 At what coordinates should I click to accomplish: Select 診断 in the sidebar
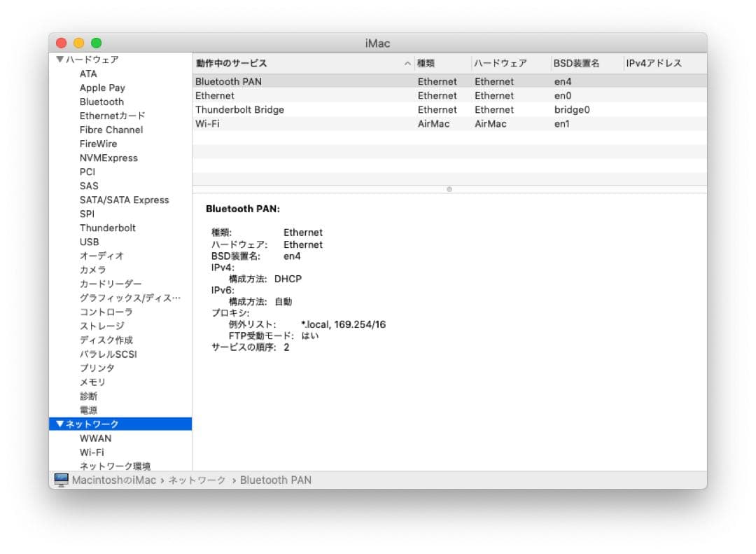coord(88,396)
